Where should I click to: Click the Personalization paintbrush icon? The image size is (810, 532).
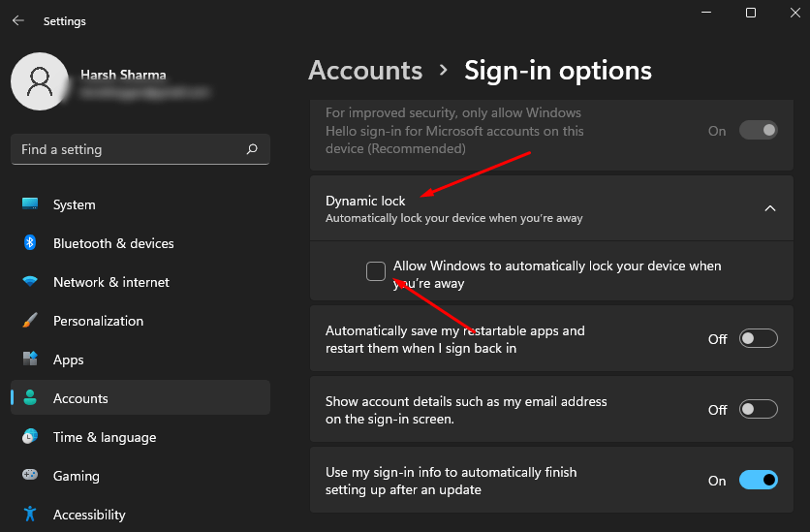(30, 321)
